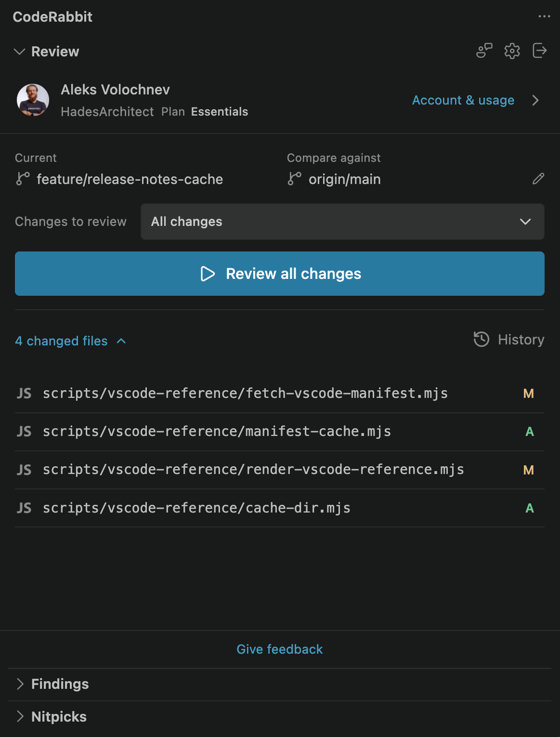Viewport: 560px width, 737px height.
Task: Click the JS icon for manifest-cache.mjs
Action: pyautogui.click(x=24, y=432)
